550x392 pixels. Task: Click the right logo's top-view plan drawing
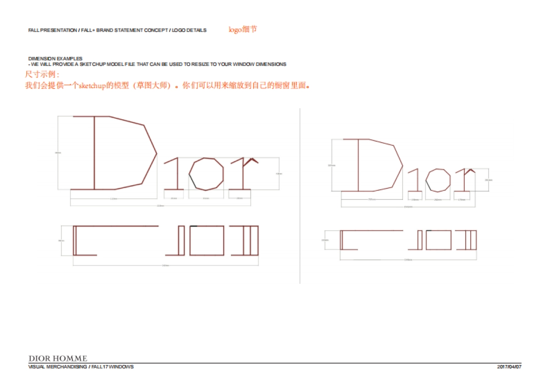pos(408,240)
